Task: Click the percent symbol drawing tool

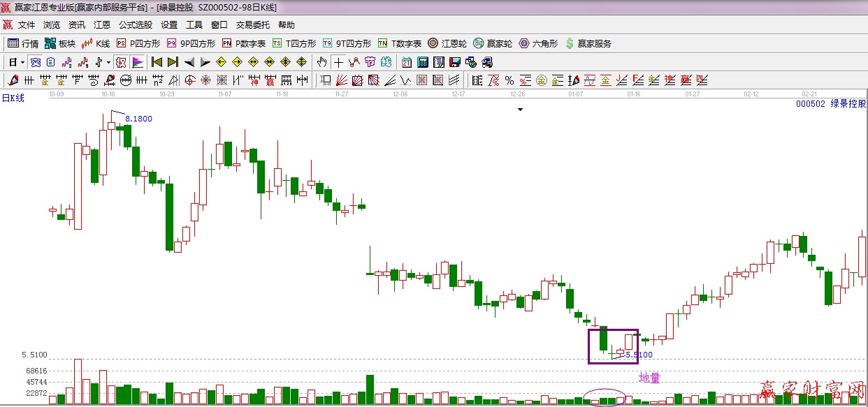Action: pyautogui.click(x=509, y=80)
